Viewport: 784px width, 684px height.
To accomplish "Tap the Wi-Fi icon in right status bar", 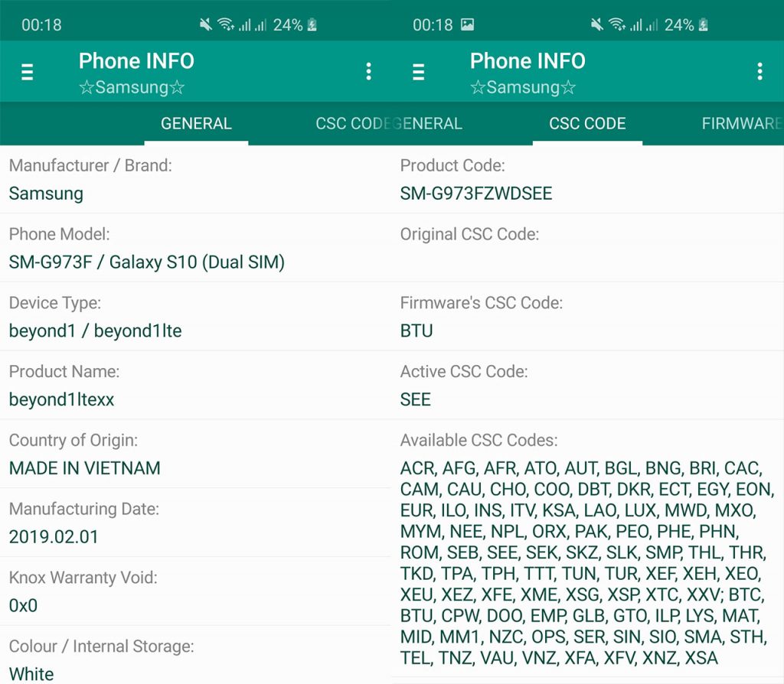I will click(x=617, y=24).
